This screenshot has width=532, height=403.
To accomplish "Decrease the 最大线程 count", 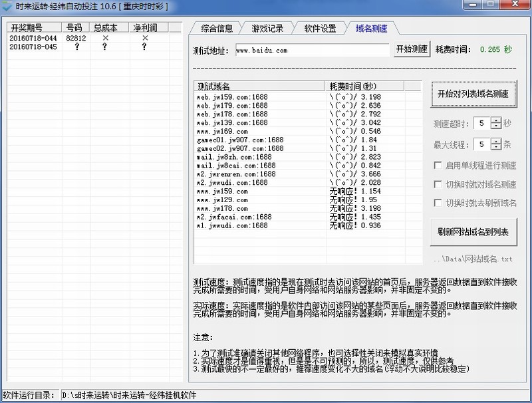I will (x=495, y=147).
